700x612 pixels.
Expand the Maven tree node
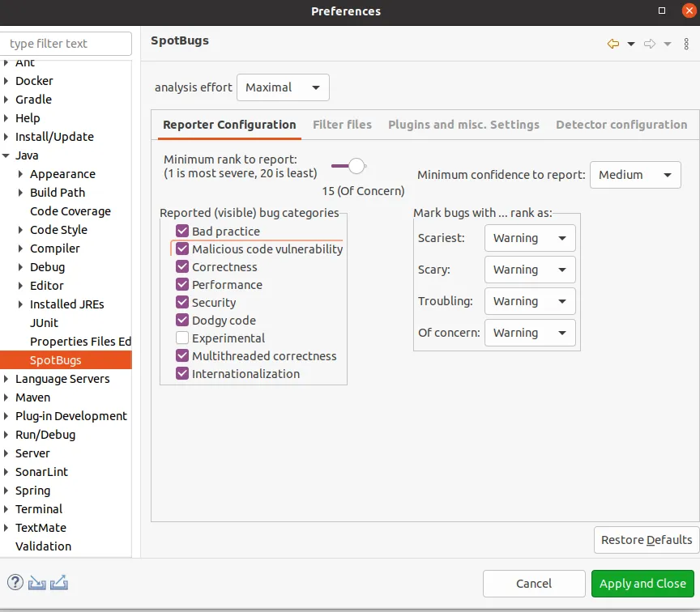6,397
